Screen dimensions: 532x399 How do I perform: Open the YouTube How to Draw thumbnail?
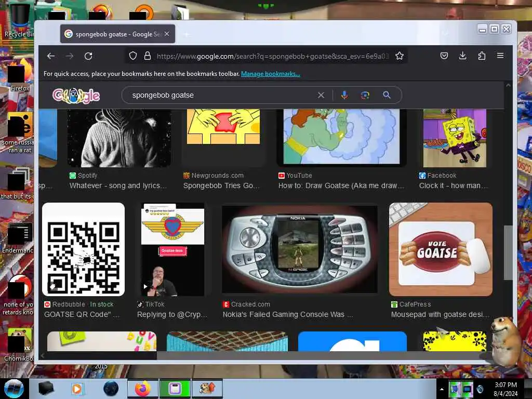[x=341, y=137]
